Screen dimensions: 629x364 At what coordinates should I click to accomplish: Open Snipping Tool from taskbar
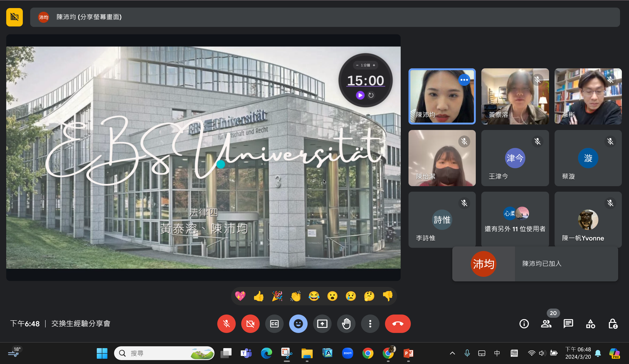[287, 353]
